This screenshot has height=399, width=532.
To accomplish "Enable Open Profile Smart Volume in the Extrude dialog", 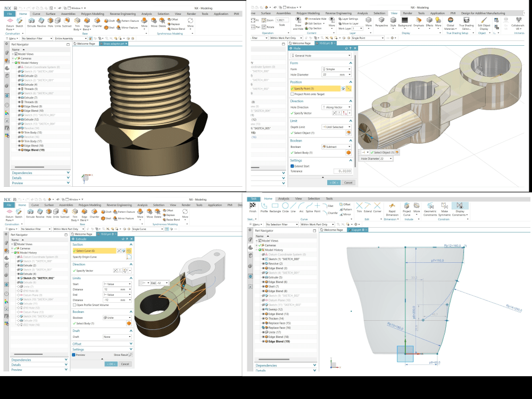I will 74,305.
